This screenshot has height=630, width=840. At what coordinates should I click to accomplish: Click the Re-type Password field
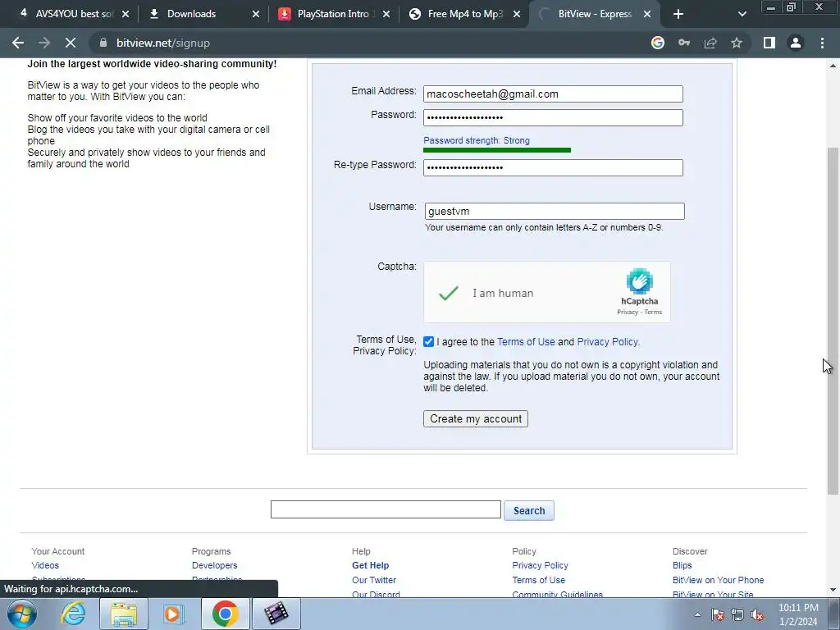coord(553,167)
